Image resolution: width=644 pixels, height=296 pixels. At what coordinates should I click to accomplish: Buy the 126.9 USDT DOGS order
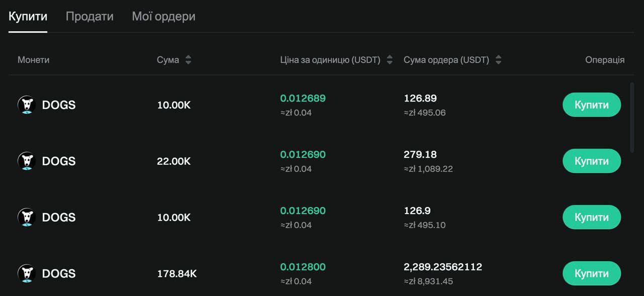591,218
